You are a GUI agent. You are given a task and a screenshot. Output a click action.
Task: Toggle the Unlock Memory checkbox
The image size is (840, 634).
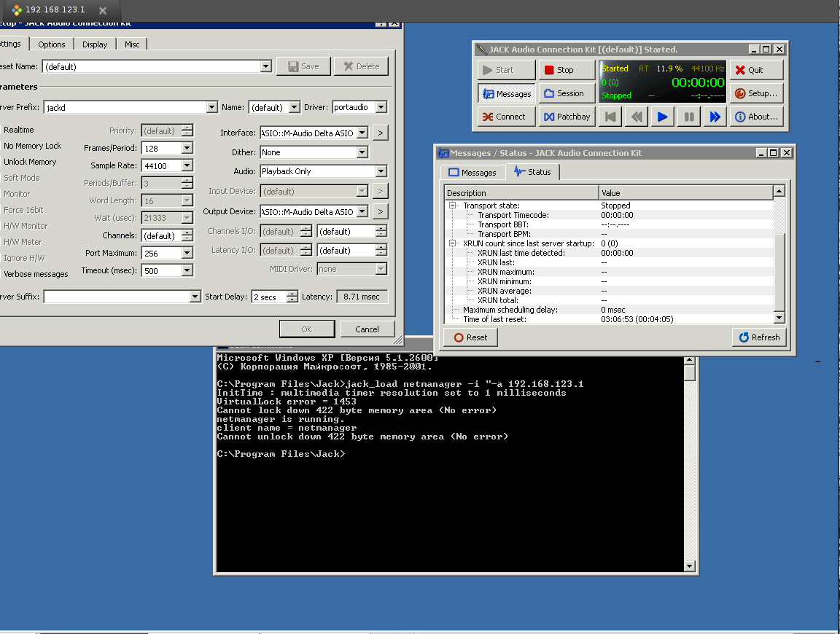[30, 162]
